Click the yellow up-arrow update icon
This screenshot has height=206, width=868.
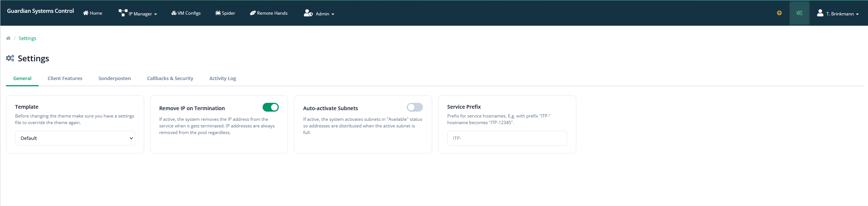coord(779,13)
